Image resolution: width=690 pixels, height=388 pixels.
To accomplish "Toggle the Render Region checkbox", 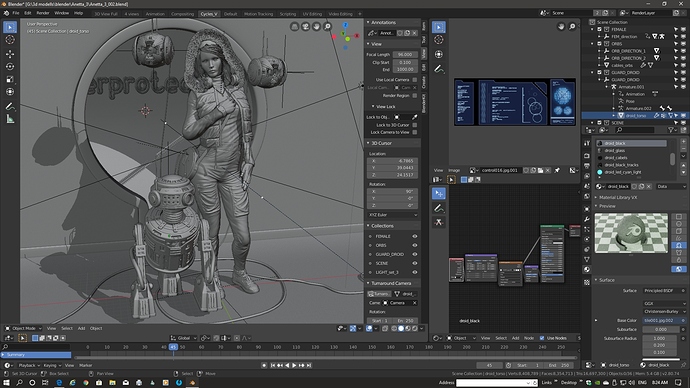I will (415, 95).
